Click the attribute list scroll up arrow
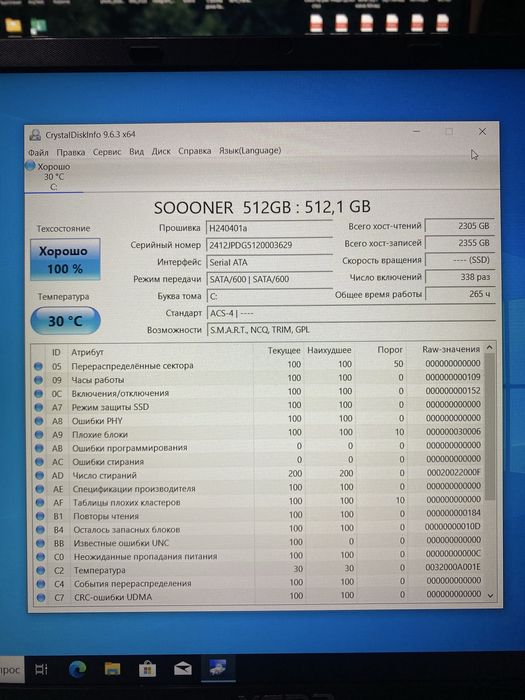525x700 pixels. coord(490,348)
